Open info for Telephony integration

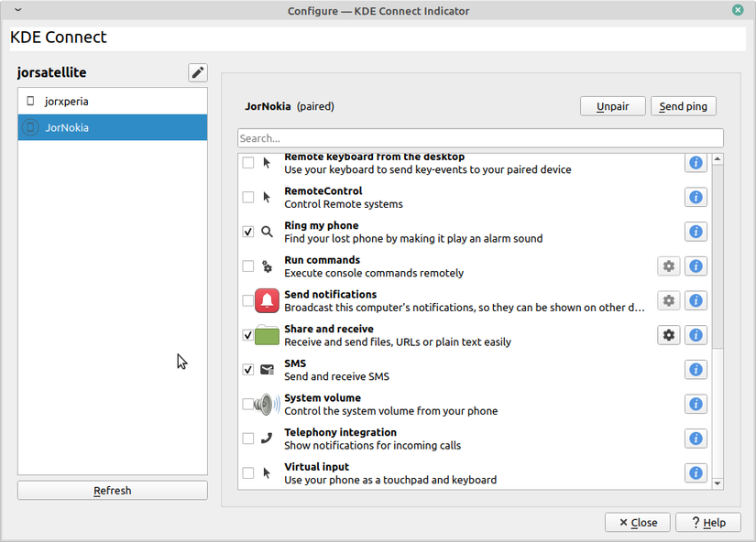696,439
